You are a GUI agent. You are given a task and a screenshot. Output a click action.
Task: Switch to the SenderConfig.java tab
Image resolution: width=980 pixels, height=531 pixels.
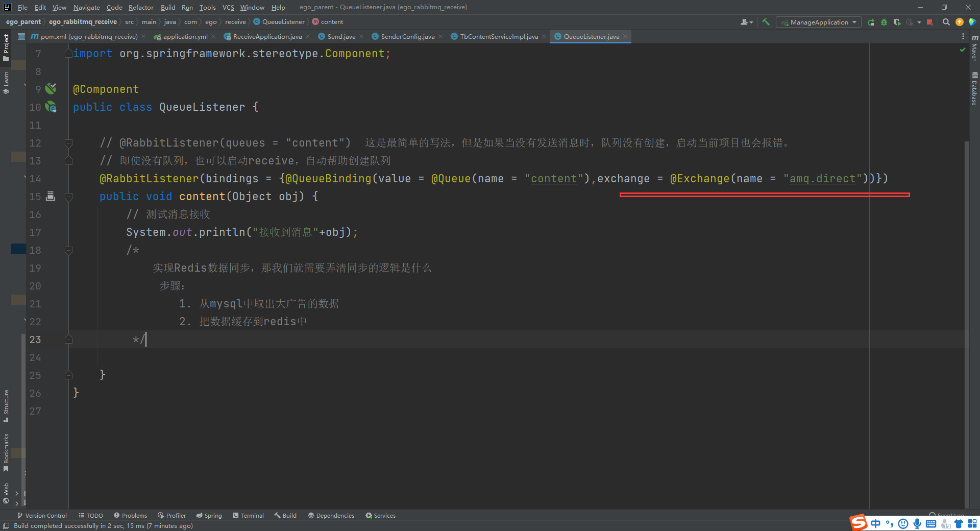point(407,37)
